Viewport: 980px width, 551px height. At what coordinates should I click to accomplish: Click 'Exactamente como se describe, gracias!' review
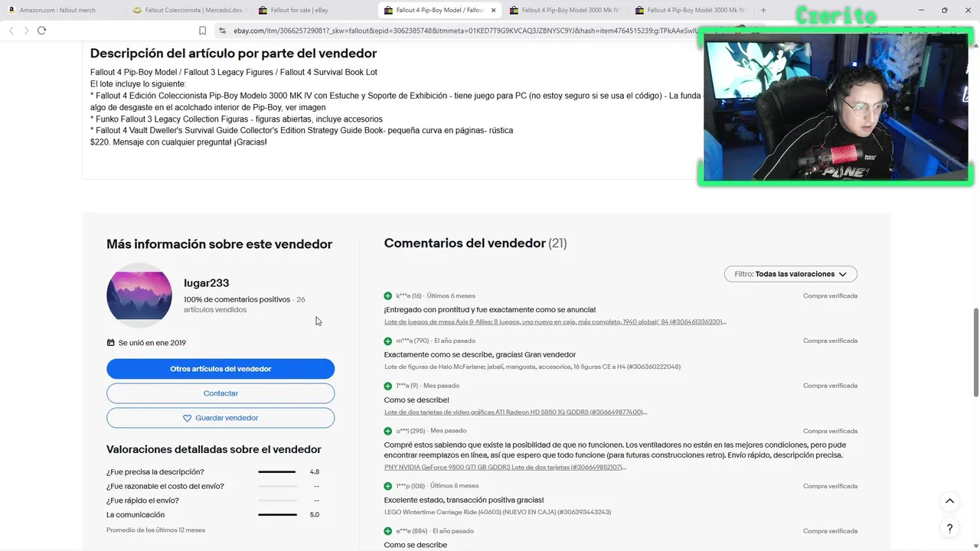[x=480, y=355]
